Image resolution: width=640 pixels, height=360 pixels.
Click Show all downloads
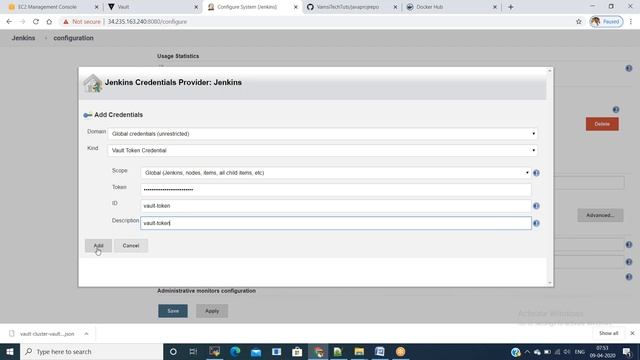(608, 333)
